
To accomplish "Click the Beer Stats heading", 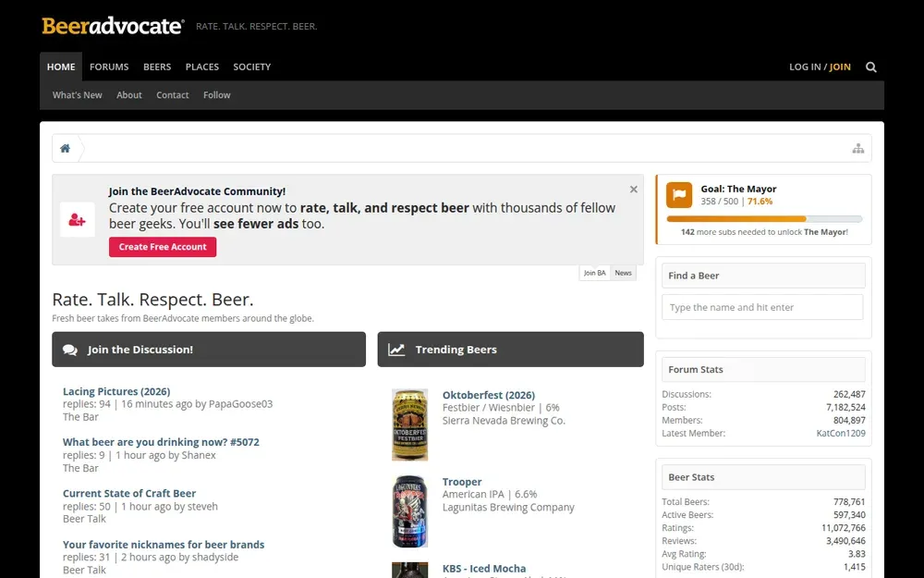I will pyautogui.click(x=691, y=477).
